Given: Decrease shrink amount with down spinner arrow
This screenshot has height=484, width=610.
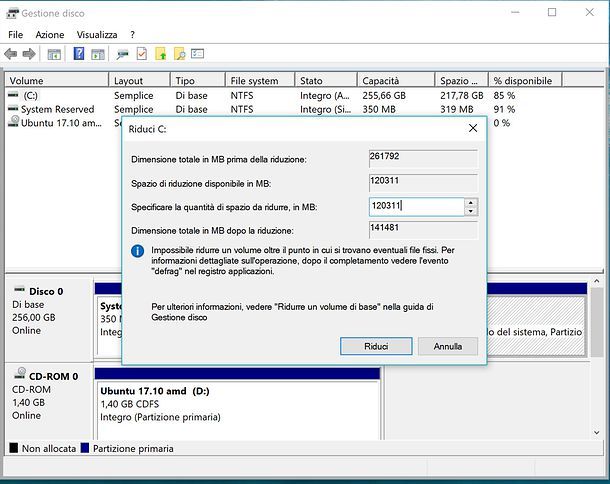Looking at the screenshot, I should [471, 211].
